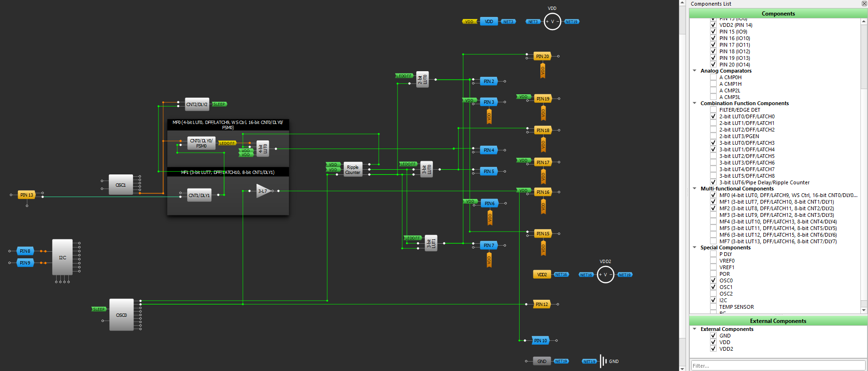Click the PIN 20 output block

point(542,56)
